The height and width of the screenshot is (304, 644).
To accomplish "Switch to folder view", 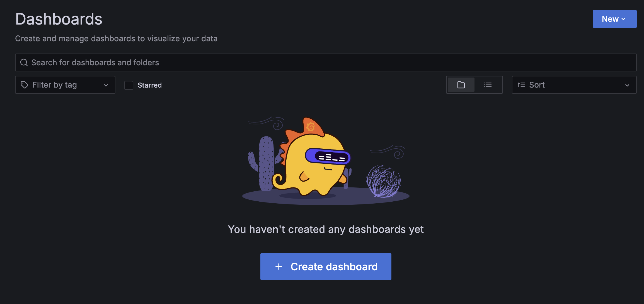I will click(461, 85).
